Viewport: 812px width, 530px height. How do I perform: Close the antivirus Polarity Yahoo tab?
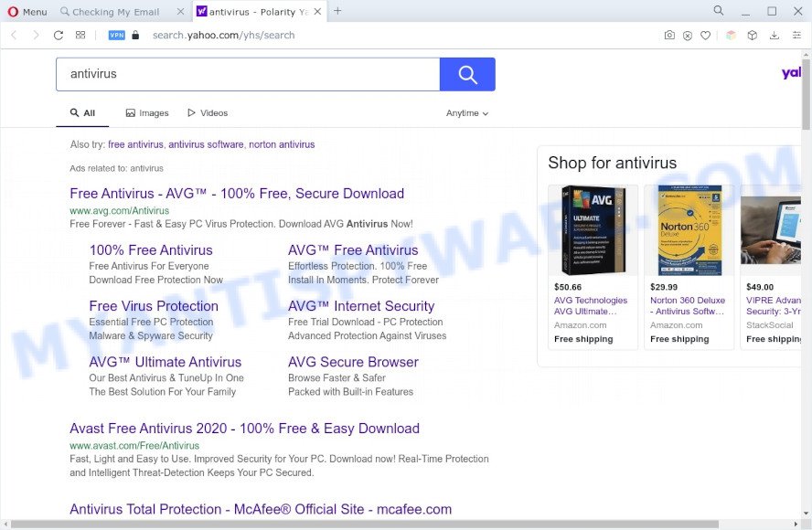(317, 11)
